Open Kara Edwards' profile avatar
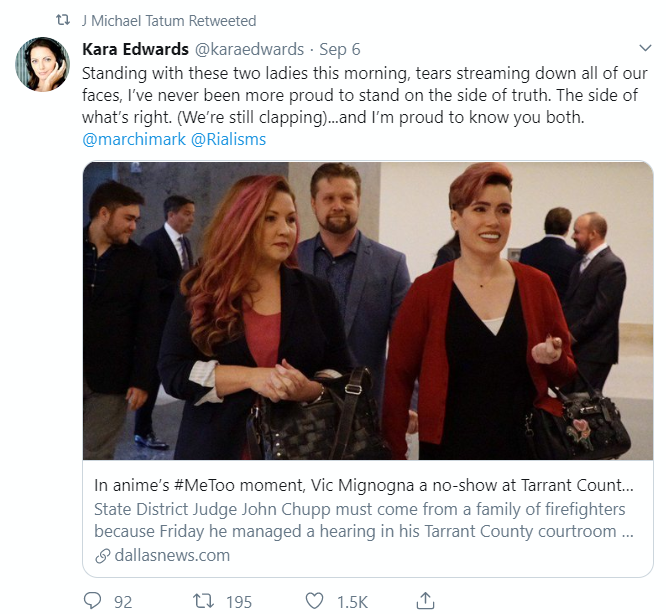Viewport: 666px width, 614px height. click(42, 64)
